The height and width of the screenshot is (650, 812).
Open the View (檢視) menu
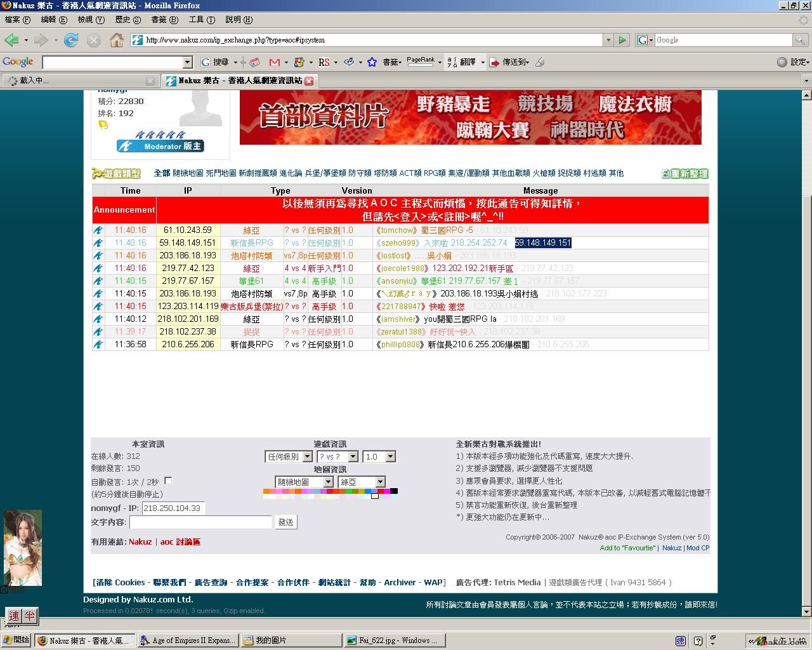coord(91,20)
